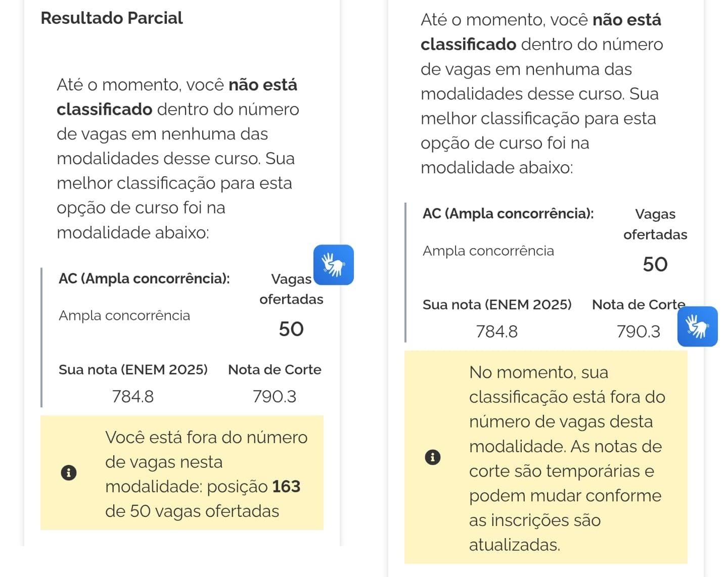Click the "50" vacancies number in the Resultado Parcial card

point(291,329)
